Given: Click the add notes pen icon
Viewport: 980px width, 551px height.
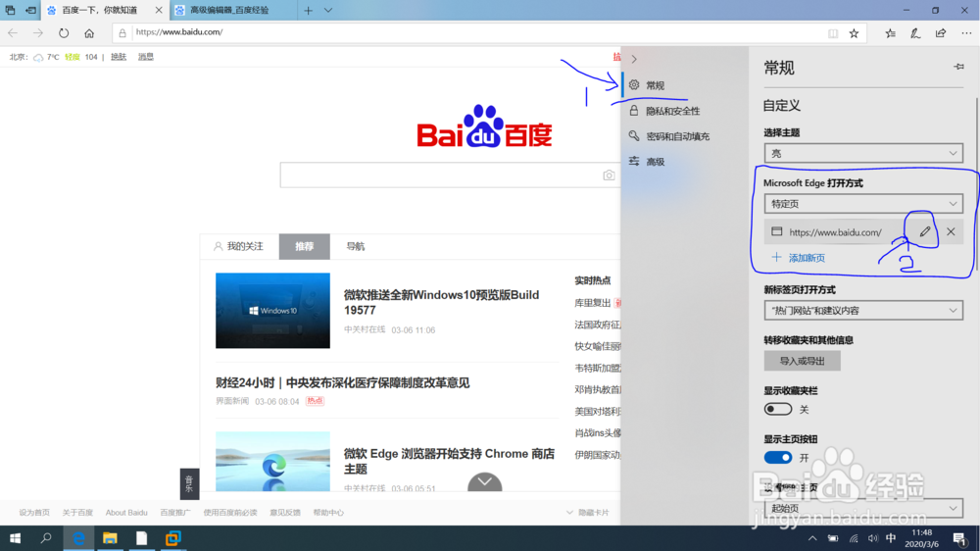Looking at the screenshot, I should click(915, 33).
